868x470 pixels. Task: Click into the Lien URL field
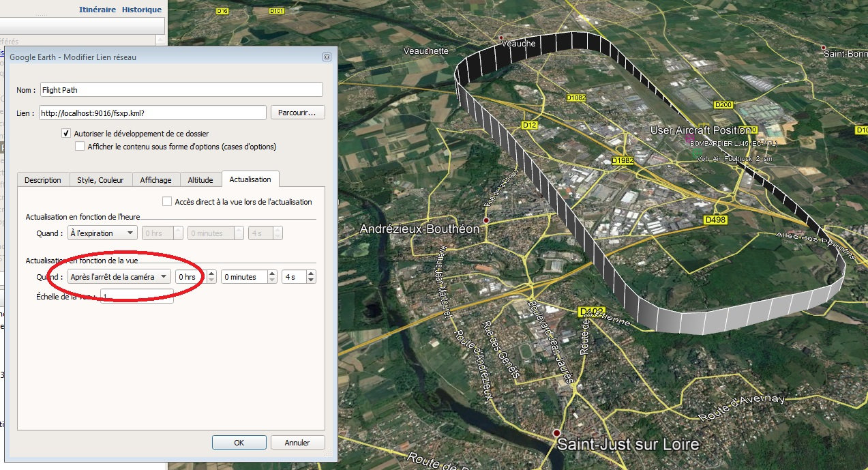coord(152,113)
